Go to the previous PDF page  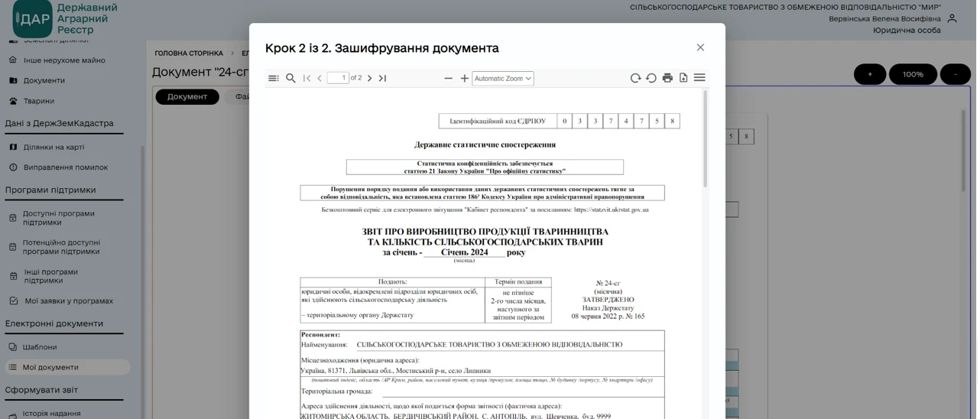click(321, 79)
